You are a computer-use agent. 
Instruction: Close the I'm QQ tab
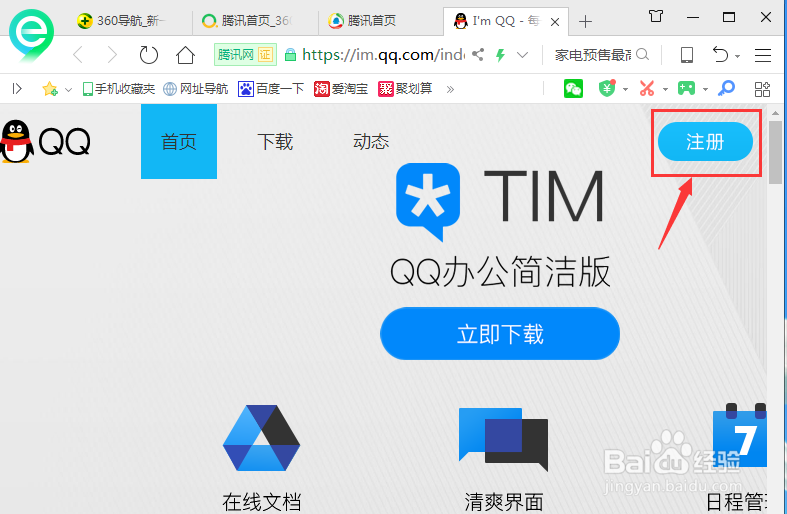(555, 22)
